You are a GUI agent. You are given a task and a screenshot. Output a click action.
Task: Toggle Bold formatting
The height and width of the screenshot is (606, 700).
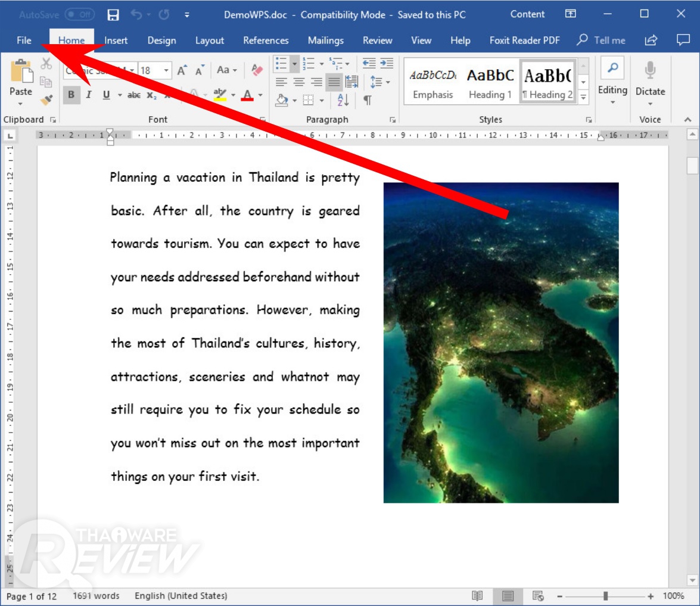pyautogui.click(x=71, y=95)
